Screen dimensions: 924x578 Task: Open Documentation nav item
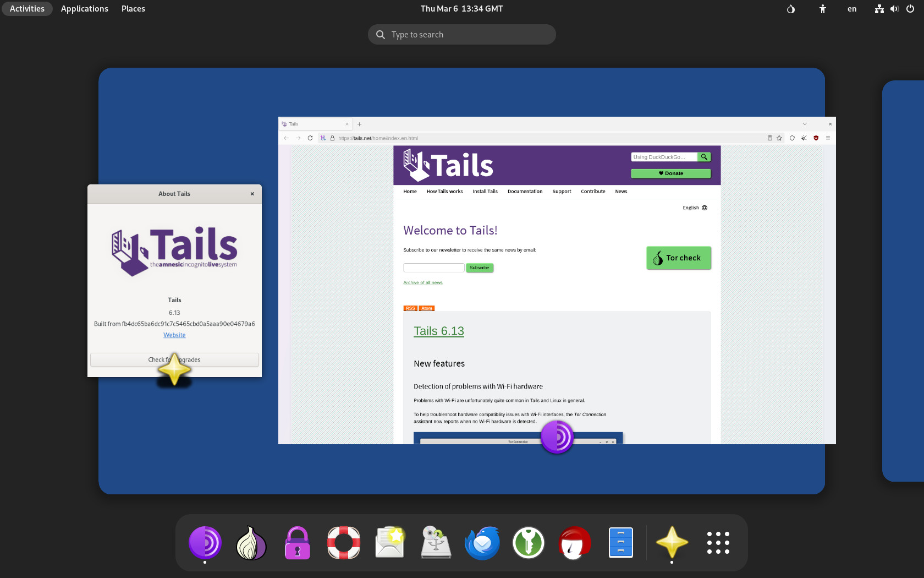click(525, 192)
